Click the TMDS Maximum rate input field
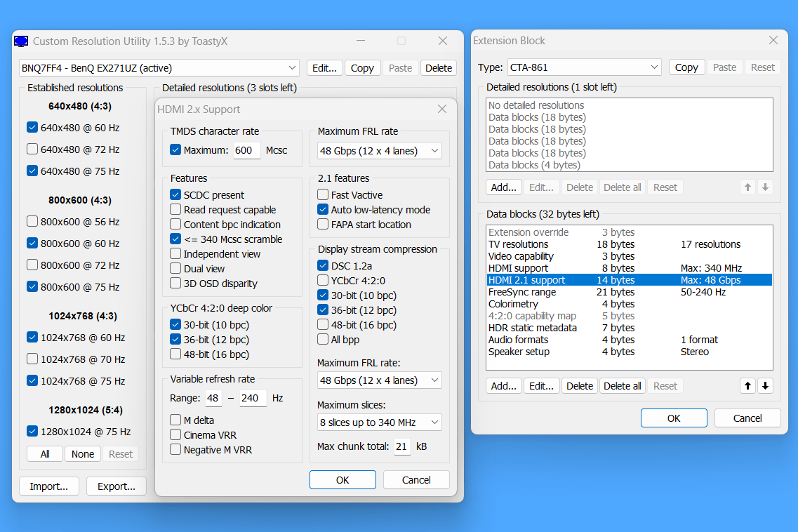The height and width of the screenshot is (532, 798). click(246, 150)
